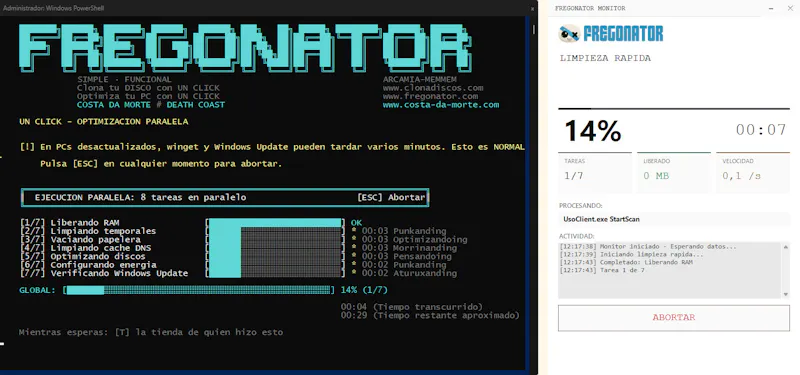Click 'COSTA DA MORTE # DEATH COAST' text
This screenshot has width=800, height=375.
(x=151, y=105)
